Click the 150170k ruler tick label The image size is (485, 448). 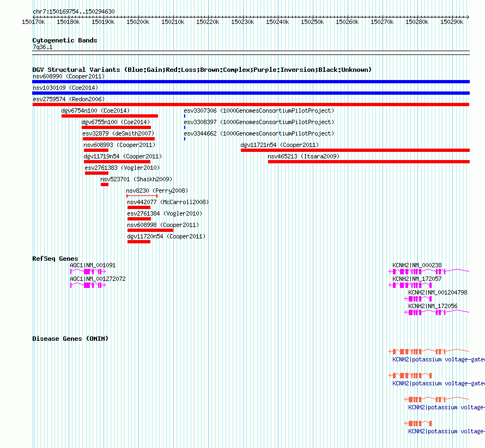[x=33, y=22]
